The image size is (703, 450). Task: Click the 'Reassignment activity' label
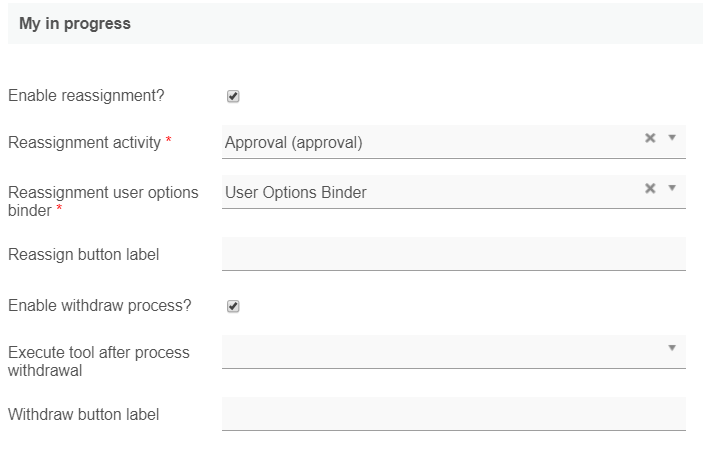[84, 143]
